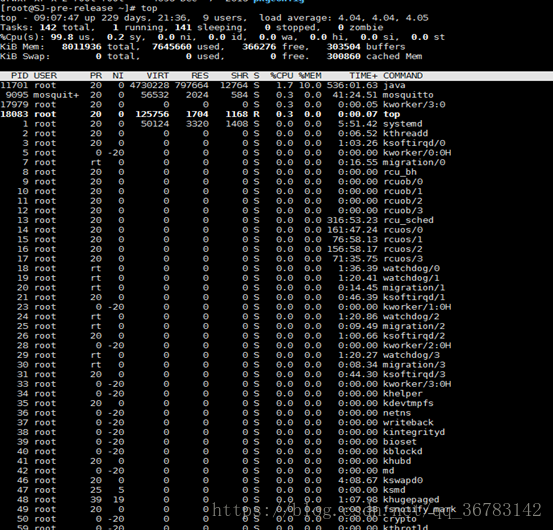Select the watchdog/3 process name

click(411, 355)
